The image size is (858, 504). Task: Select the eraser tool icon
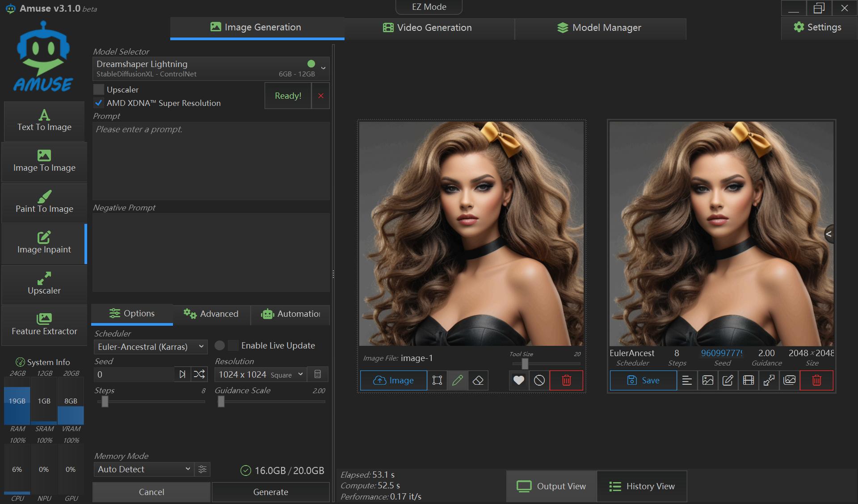point(478,380)
